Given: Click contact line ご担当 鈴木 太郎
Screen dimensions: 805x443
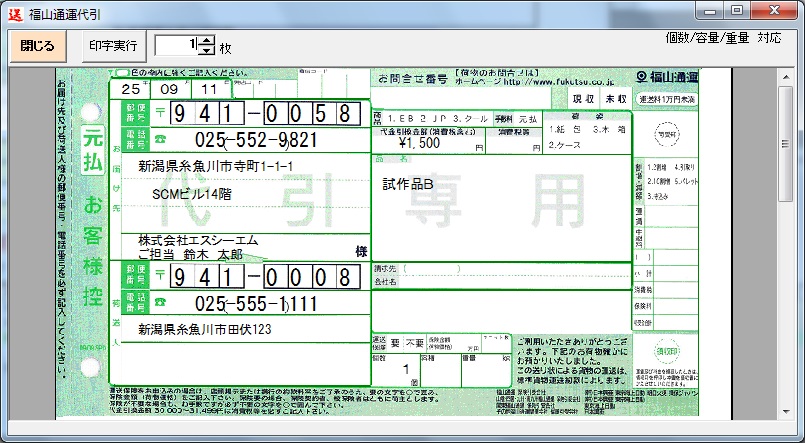Looking at the screenshot, I should [x=190, y=254].
